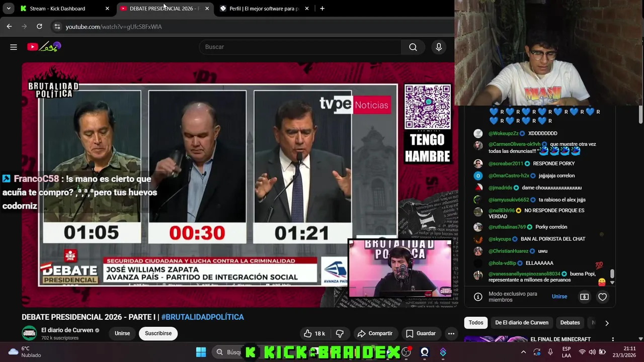Select the Debates filter chip
Viewport: 644px width, 362px height.
[x=570, y=323]
